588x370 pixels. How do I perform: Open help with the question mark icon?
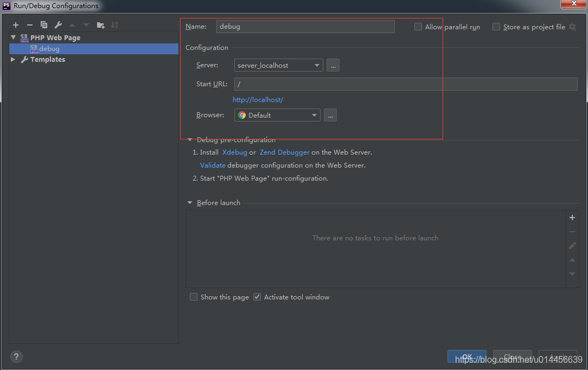(16, 356)
